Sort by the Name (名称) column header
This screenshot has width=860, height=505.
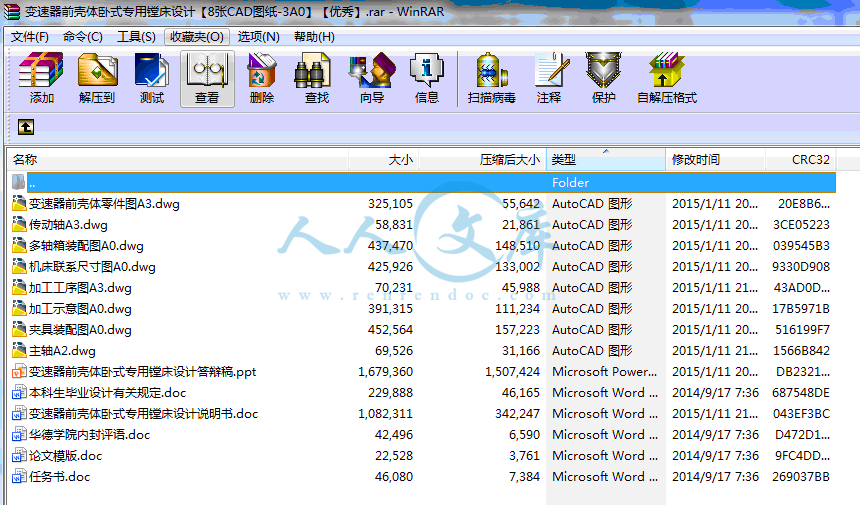click(x=178, y=160)
